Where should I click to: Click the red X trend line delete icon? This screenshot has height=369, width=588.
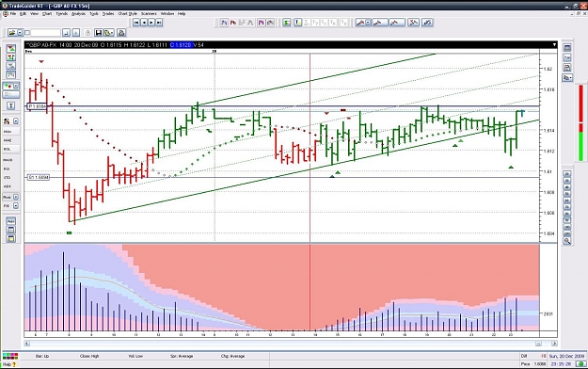tap(413, 23)
